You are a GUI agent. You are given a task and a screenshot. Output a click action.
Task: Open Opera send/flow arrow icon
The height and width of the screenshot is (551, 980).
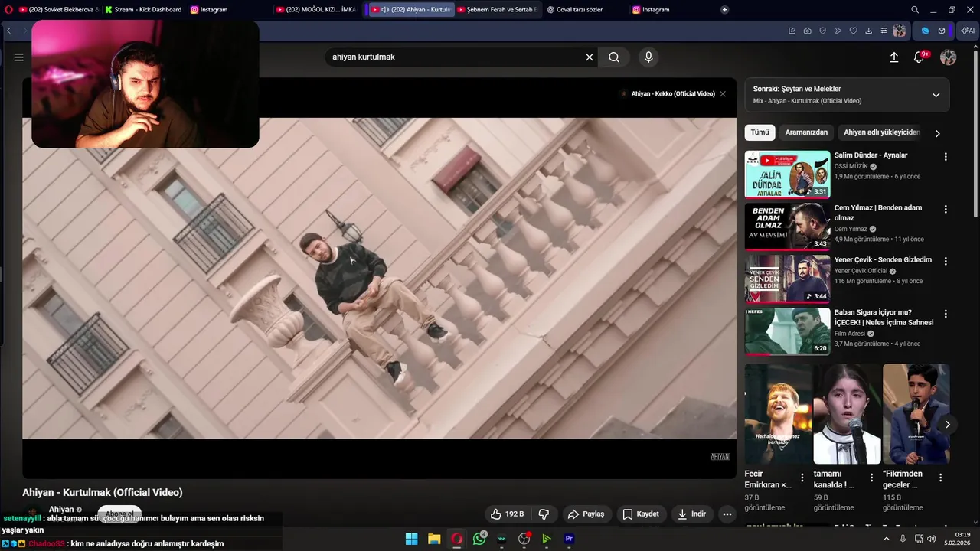coord(838,31)
